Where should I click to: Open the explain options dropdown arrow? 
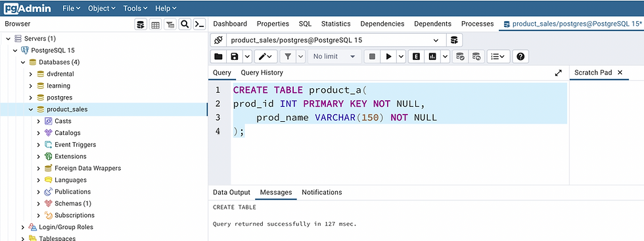click(446, 57)
